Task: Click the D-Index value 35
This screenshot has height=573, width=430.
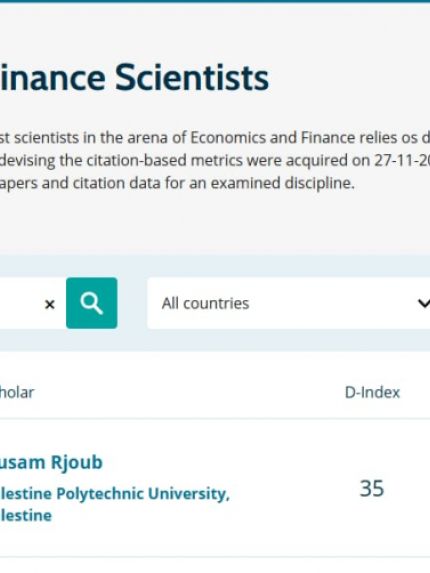Action: [372, 488]
